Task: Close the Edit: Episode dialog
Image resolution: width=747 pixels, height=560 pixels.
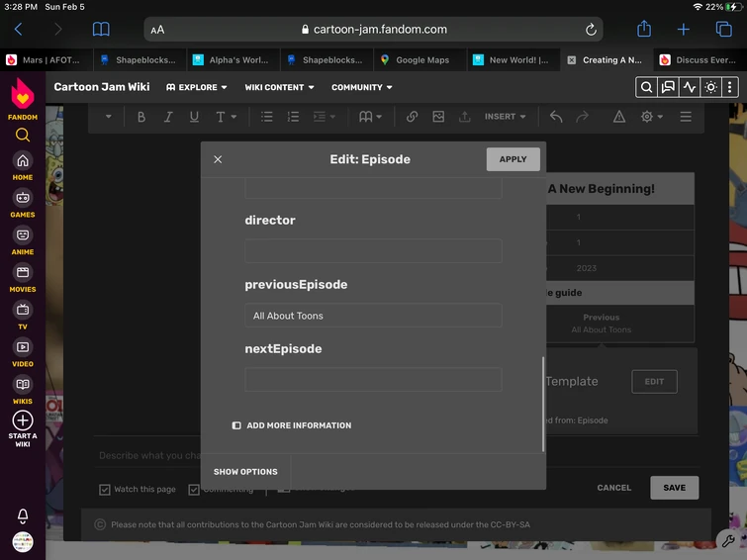Action: (218, 159)
